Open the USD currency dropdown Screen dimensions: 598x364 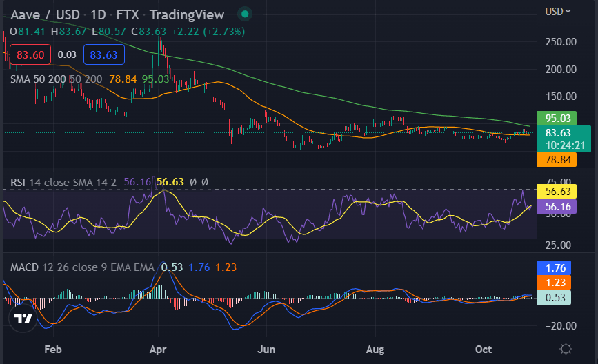558,11
